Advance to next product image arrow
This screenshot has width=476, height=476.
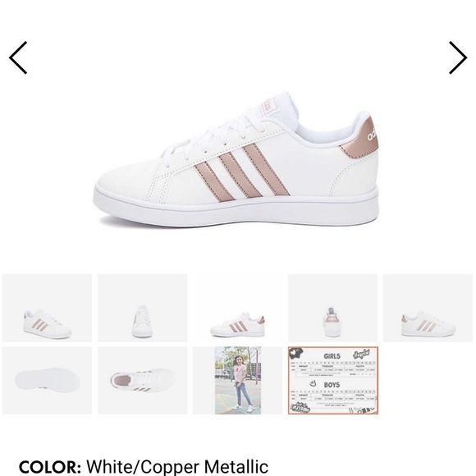(x=458, y=57)
